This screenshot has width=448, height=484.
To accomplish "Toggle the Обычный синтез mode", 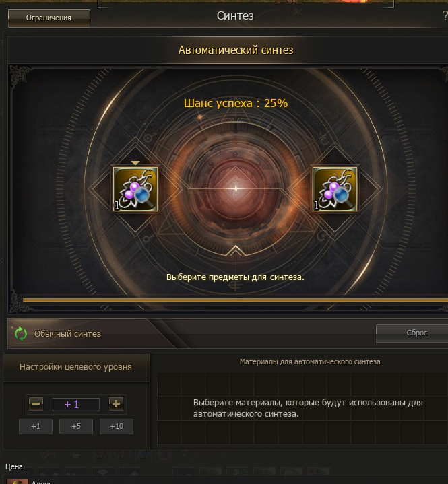I will 67,334.
